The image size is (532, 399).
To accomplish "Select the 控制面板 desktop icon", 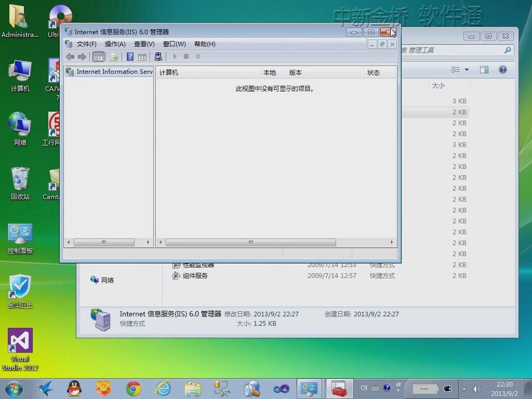I will 20,238.
